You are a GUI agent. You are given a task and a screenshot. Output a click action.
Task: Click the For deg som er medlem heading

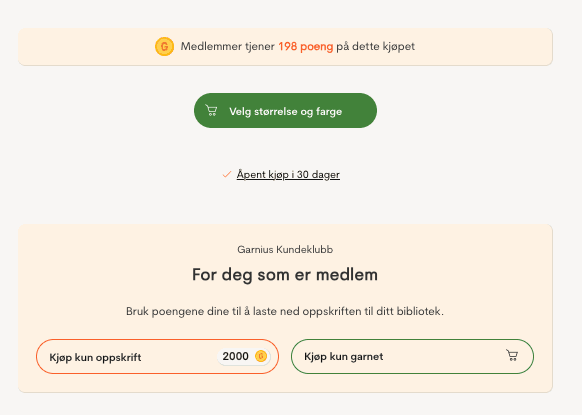pos(285,275)
